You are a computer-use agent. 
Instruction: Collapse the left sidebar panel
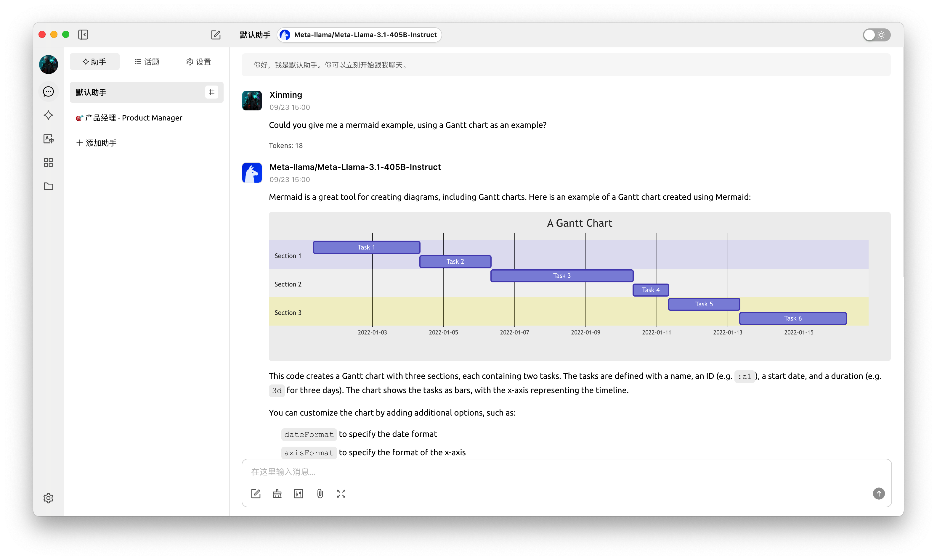83,35
